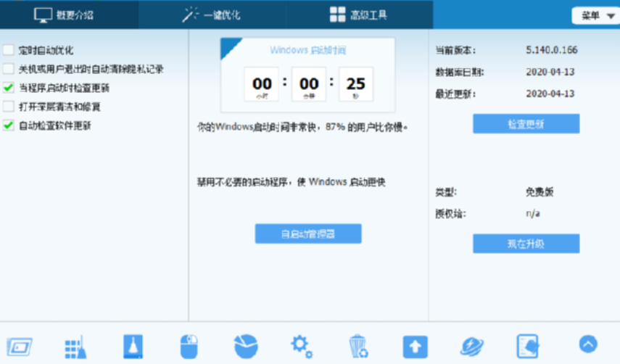The image size is (620, 364).
Task: Enable 关机或用户退出时自动清除隐私记录 checkbox
Action: tap(8, 69)
